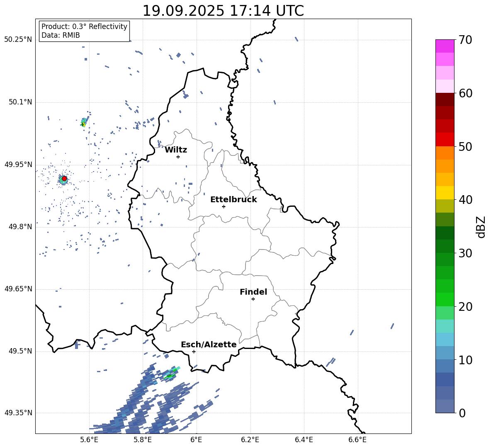Screen dimensions: 491x448
Task: Click the 5.8°E longitude label
Action: [143, 440]
